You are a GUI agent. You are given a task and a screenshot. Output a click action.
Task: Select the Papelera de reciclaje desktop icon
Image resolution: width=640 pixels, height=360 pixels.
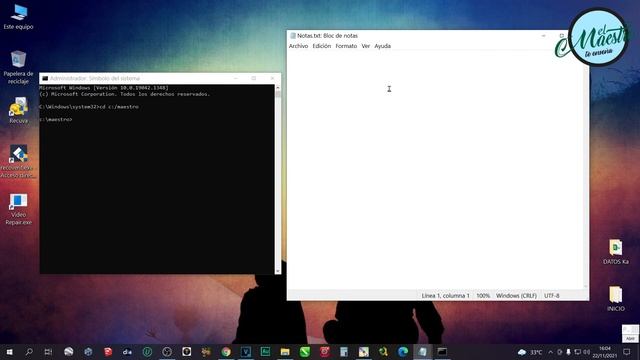[18, 67]
